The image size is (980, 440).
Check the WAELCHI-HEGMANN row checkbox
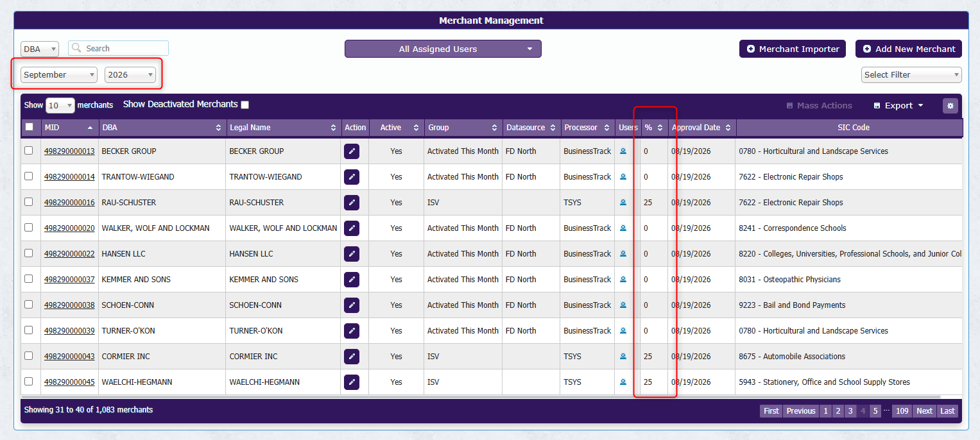point(28,382)
